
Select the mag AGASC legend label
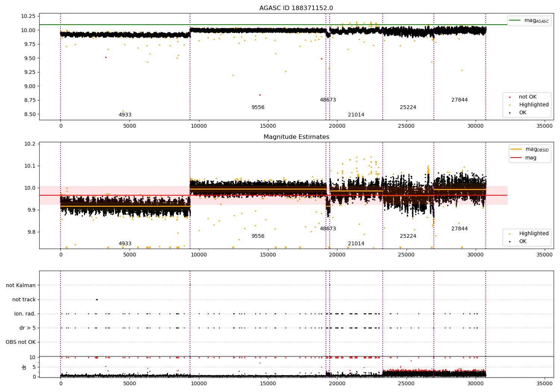[536, 21]
